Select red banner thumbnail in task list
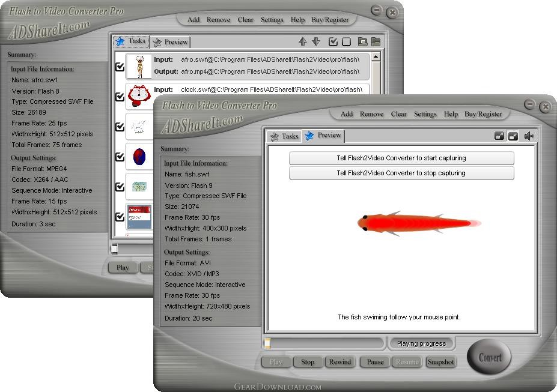 [x=139, y=216]
